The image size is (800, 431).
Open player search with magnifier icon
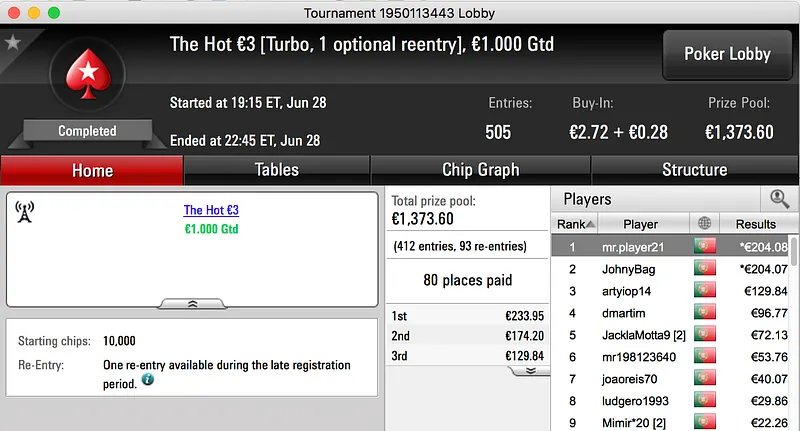[x=779, y=199]
